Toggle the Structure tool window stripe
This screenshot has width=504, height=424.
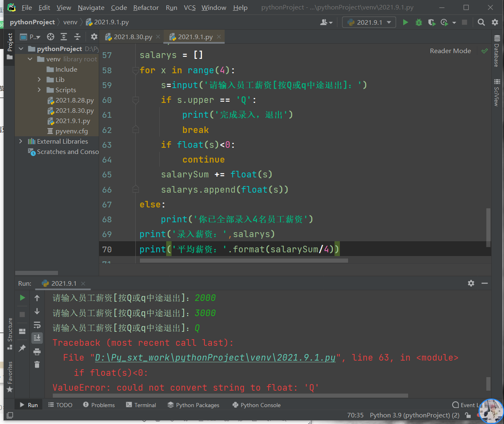[9, 334]
